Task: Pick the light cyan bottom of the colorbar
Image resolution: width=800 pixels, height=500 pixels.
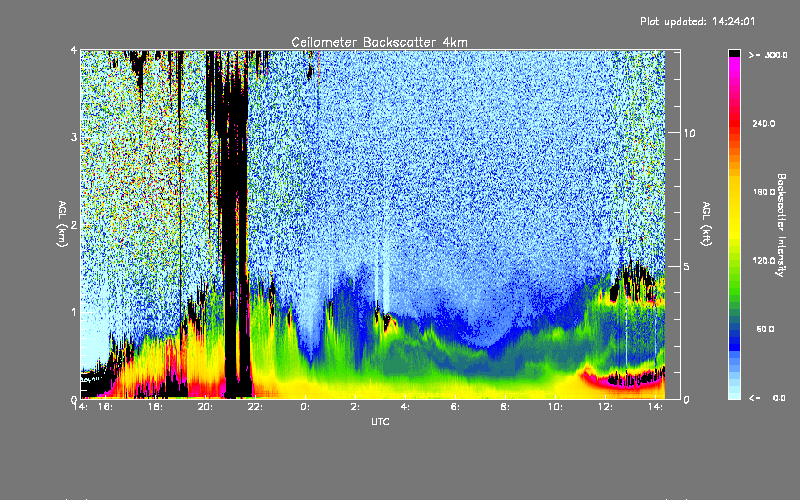Action: 734,392
